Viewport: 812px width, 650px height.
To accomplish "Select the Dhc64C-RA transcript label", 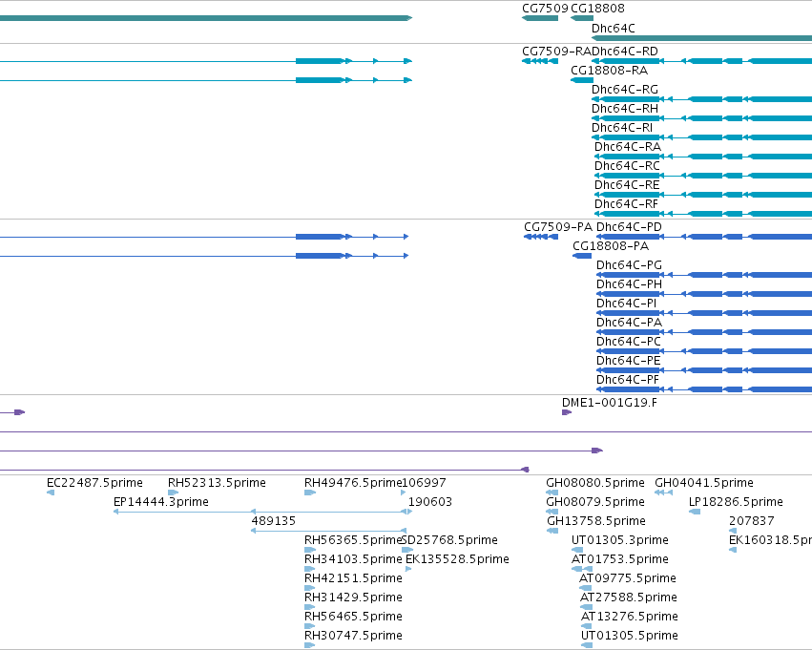I will tap(628, 147).
